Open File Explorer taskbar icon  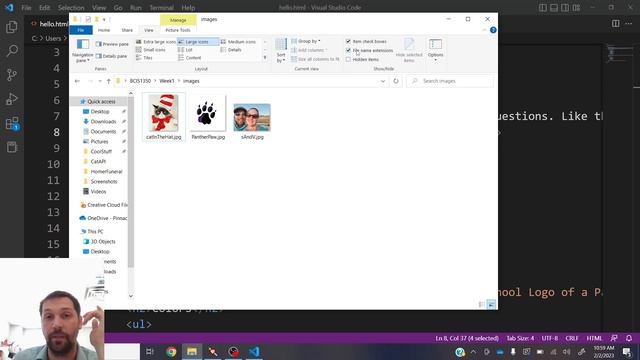coord(192,351)
